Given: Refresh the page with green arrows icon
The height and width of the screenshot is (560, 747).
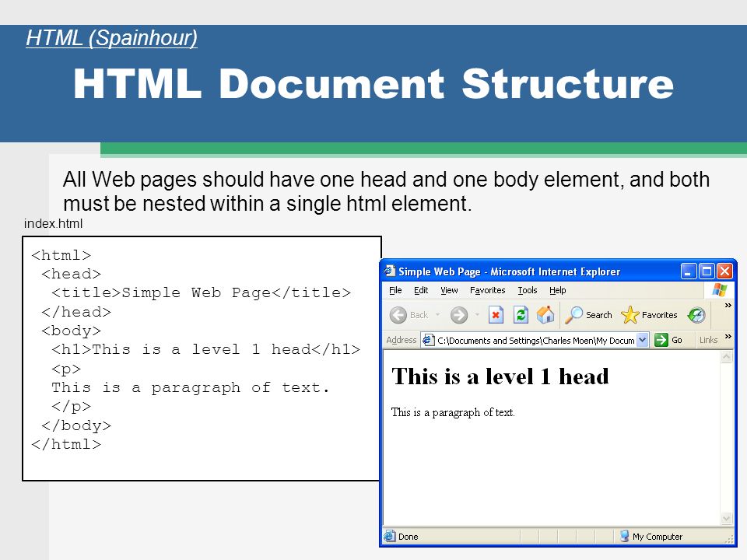Looking at the screenshot, I should point(521,315).
